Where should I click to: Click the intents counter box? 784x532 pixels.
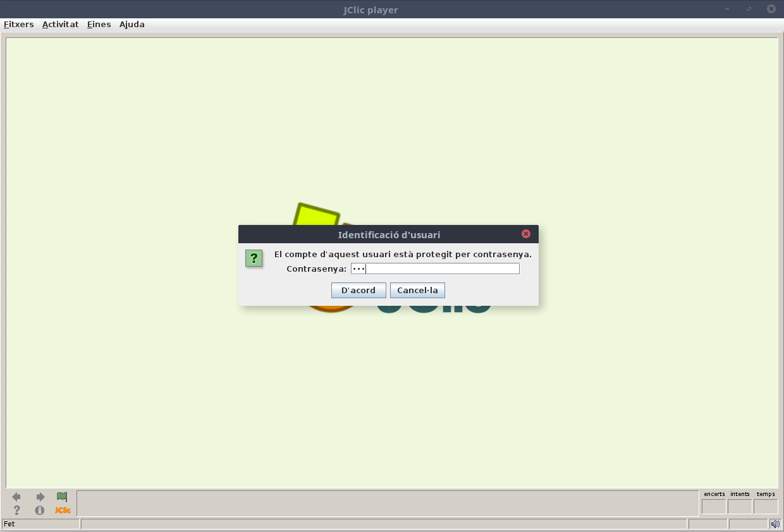[740, 507]
